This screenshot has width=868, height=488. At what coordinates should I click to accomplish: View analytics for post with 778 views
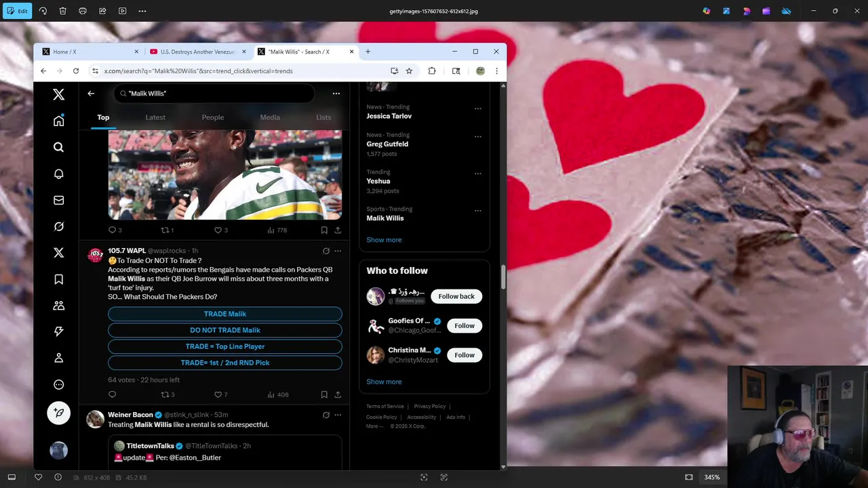pyautogui.click(x=277, y=230)
